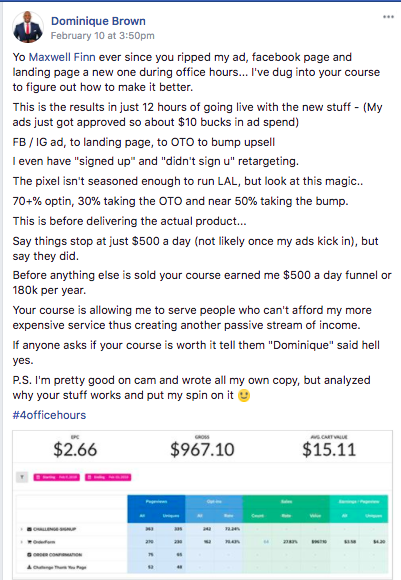The image size is (401, 580).
Task: Click the envelope icon beside CHALLENGE-SIGNUP
Action: click(30, 529)
